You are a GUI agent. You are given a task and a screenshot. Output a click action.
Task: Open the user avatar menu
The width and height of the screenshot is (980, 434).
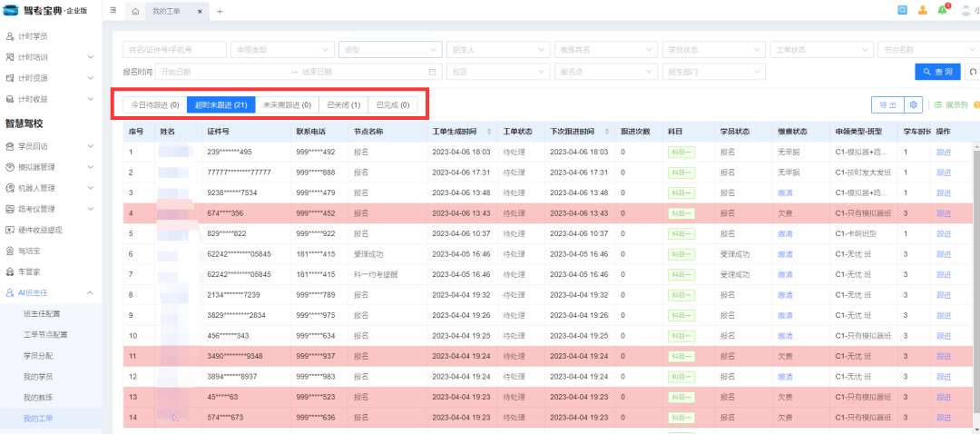967,11
